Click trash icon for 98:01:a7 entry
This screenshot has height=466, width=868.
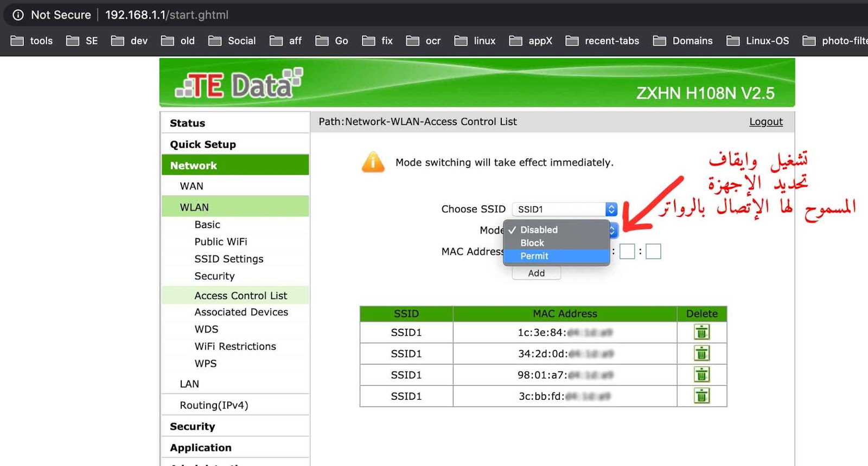701,375
